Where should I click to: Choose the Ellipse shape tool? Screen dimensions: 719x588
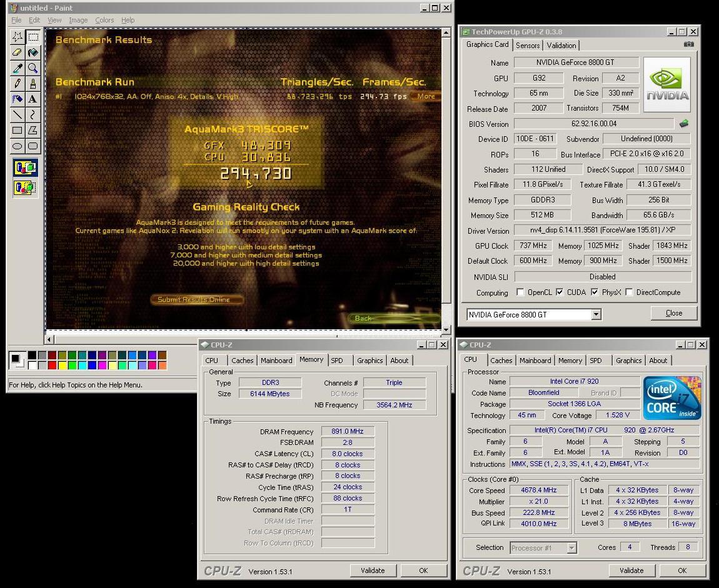(x=18, y=146)
